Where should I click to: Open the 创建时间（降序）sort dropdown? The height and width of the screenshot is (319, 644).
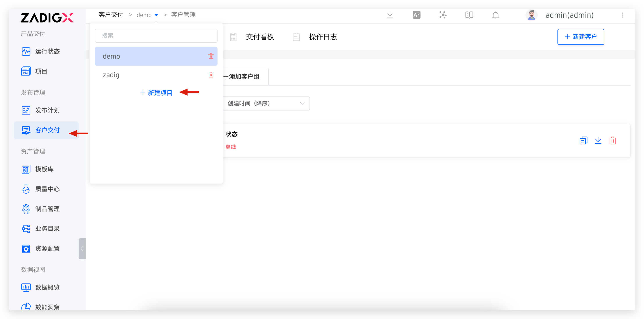(x=266, y=103)
